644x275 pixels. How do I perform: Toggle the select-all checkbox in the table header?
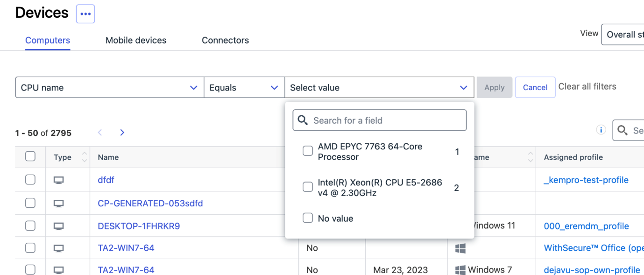click(x=30, y=156)
